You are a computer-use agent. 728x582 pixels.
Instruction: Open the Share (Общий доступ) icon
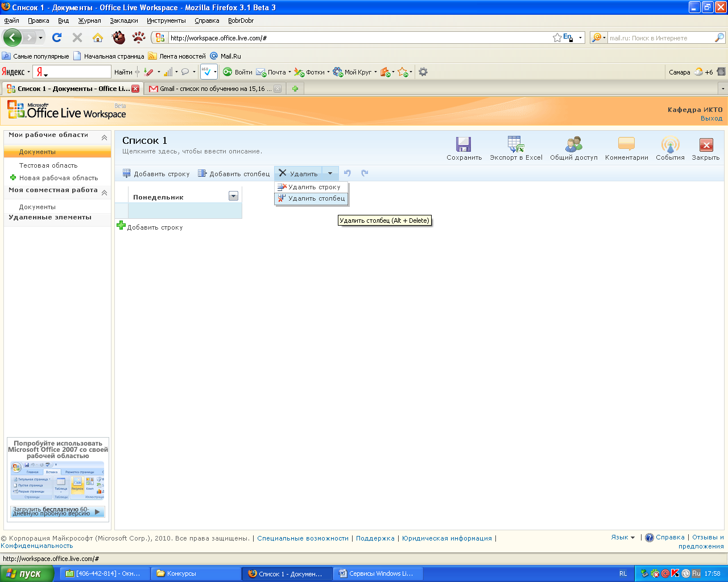tap(574, 144)
